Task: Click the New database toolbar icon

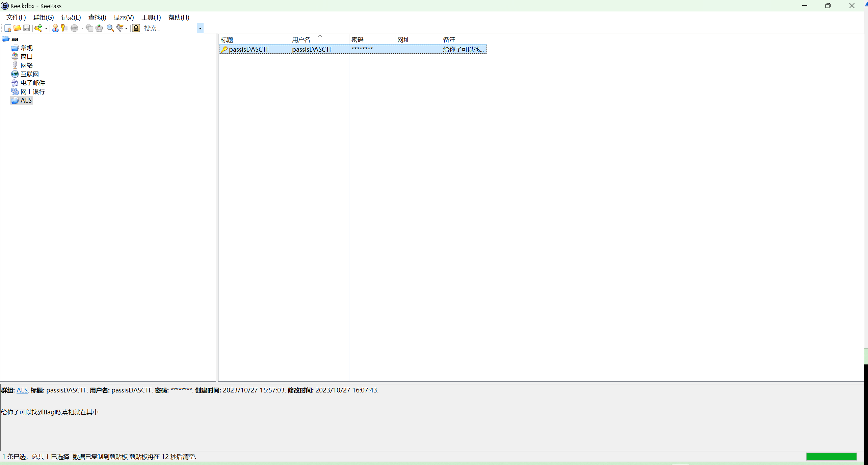Action: [8, 28]
